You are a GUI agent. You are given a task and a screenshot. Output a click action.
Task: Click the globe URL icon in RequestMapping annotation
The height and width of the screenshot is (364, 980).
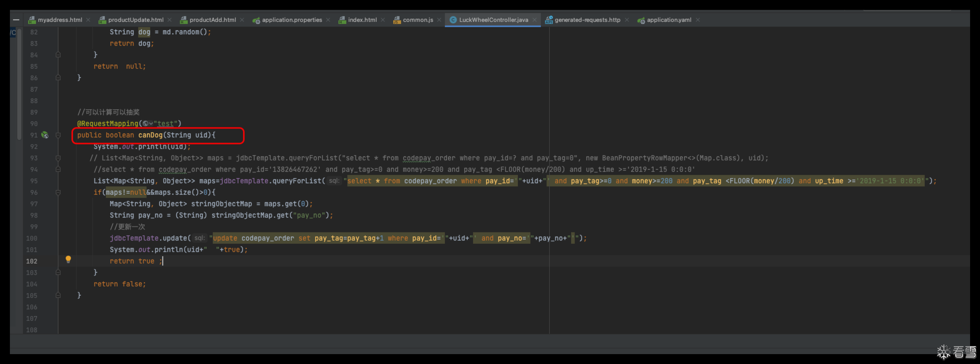click(146, 123)
